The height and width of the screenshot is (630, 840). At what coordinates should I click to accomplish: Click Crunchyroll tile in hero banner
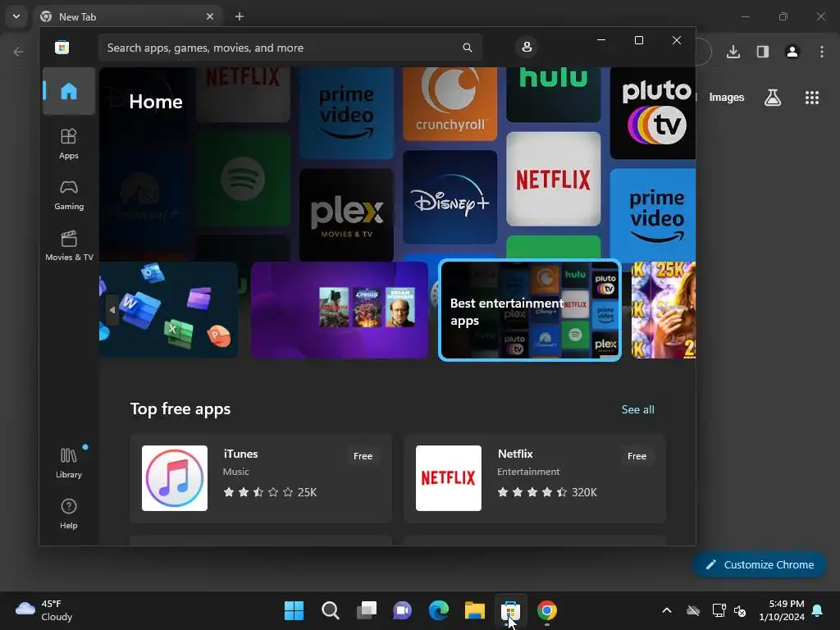tap(450, 104)
